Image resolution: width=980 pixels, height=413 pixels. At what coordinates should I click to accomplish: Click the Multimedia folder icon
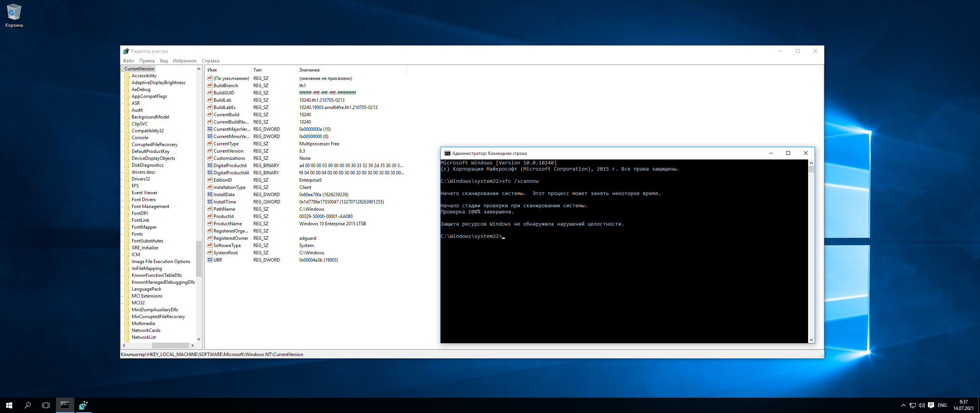127,324
